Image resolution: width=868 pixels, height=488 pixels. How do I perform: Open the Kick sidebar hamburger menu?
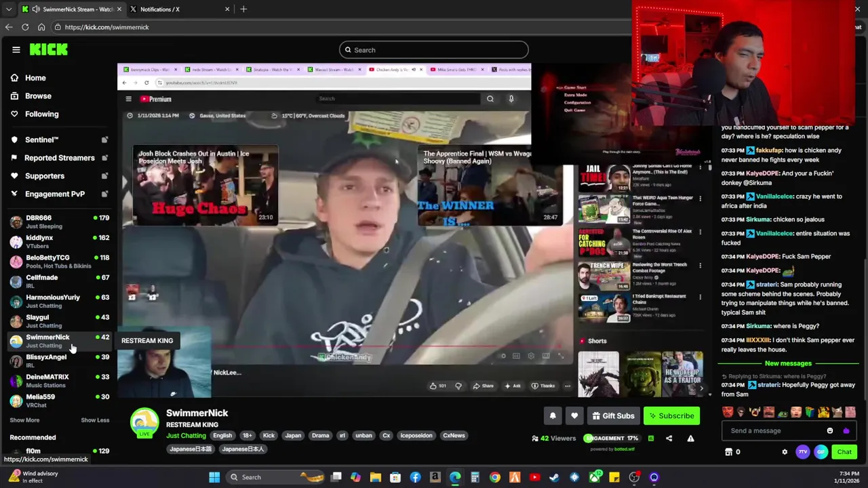point(16,49)
